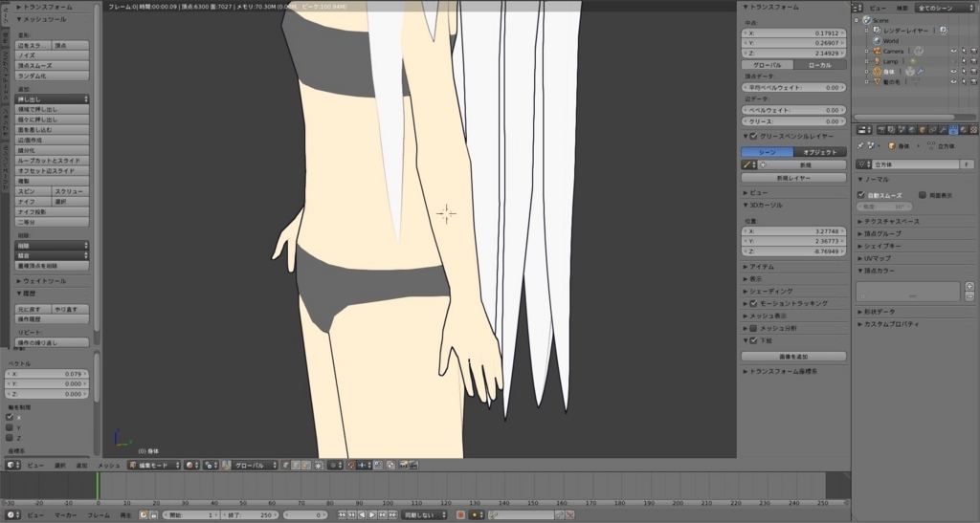Toggle the 両面表示 checkbox
The height and width of the screenshot is (523, 980).
[x=922, y=195]
